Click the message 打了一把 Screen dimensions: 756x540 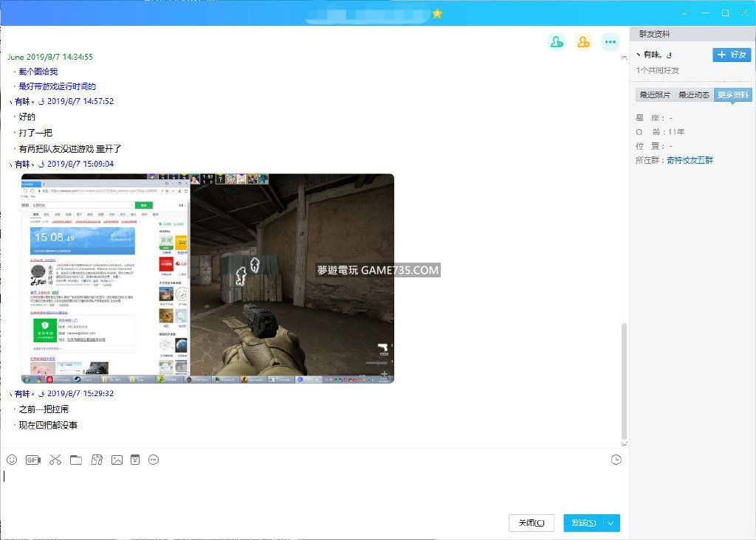35,133
